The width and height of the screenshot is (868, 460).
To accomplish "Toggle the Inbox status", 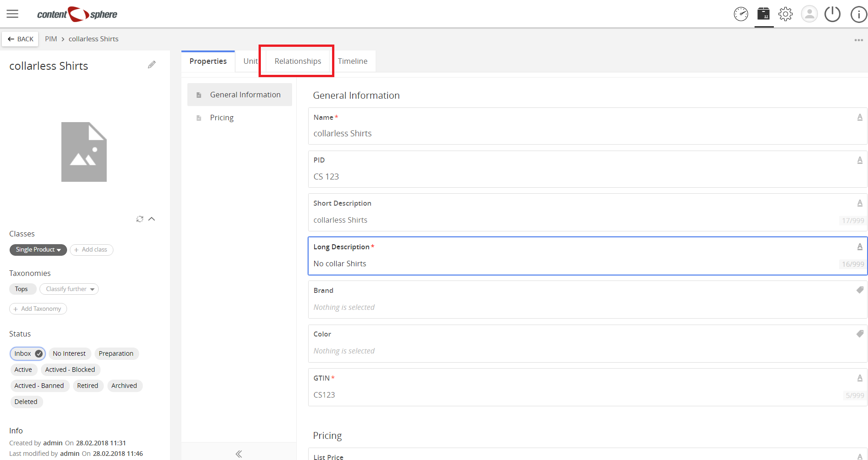I will (x=28, y=353).
